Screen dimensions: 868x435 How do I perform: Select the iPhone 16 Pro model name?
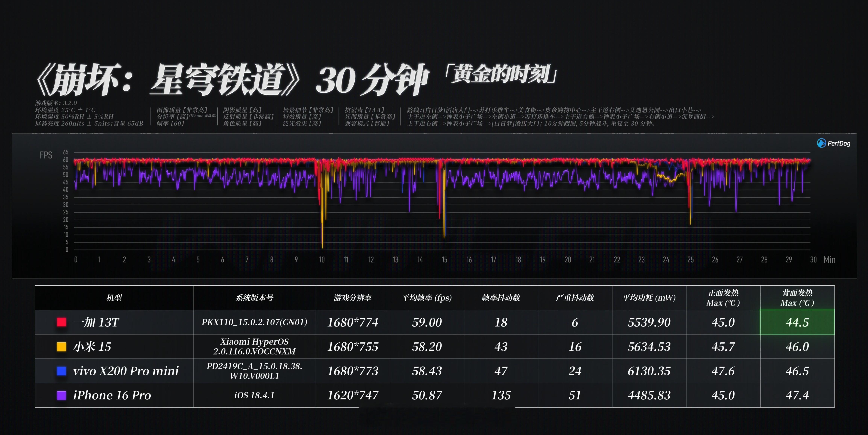pyautogui.click(x=112, y=395)
